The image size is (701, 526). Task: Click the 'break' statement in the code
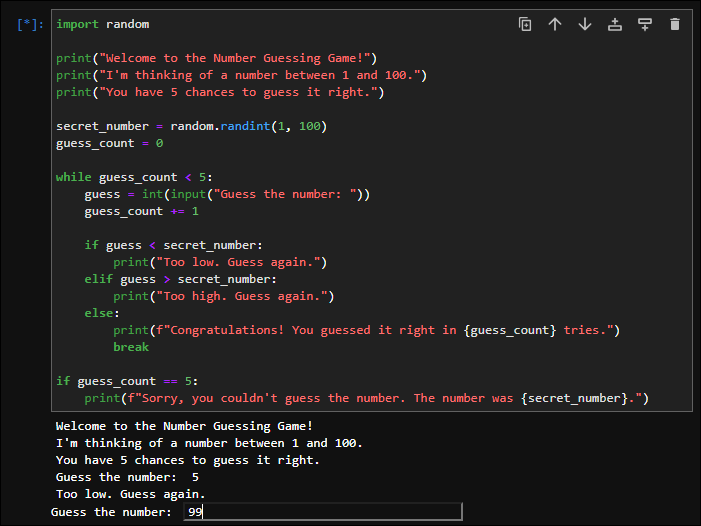131,347
